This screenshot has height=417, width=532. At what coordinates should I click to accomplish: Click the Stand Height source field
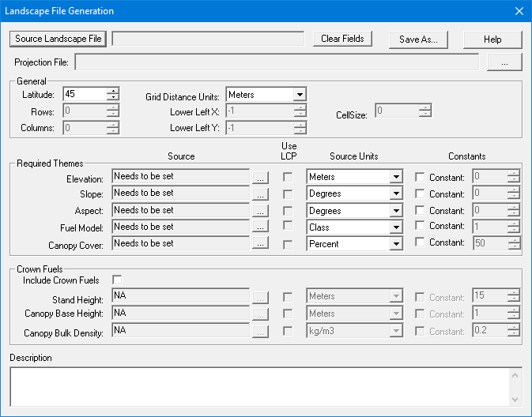point(180,295)
